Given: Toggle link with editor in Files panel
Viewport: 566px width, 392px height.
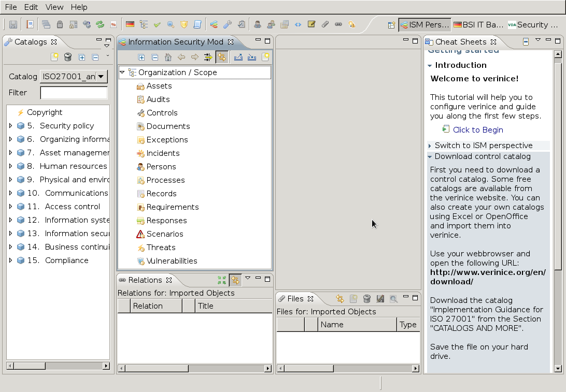Looking at the screenshot, I should click(340, 299).
